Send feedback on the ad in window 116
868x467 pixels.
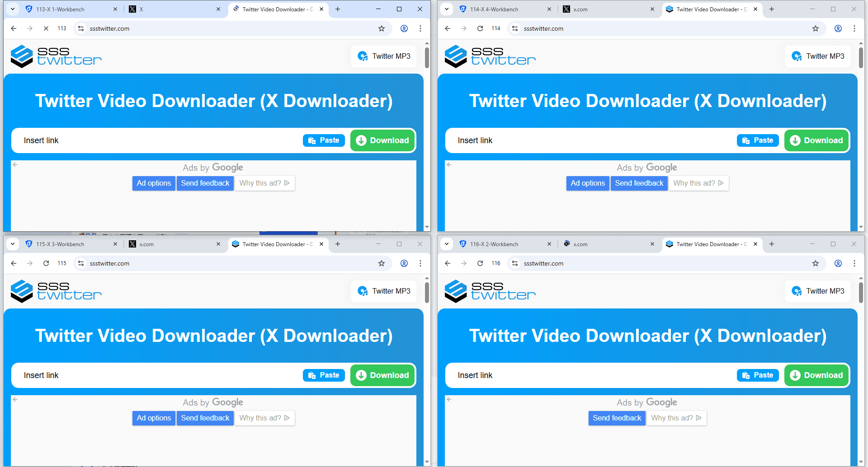[617, 418]
